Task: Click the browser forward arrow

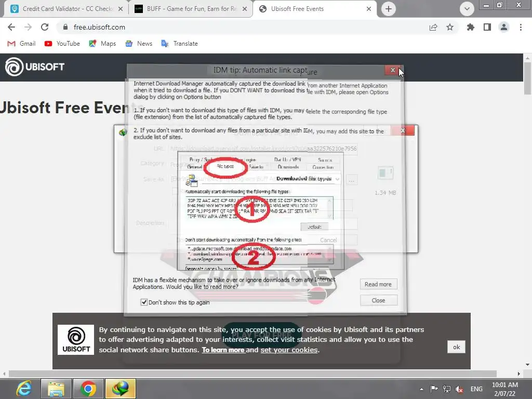Action: (28, 27)
